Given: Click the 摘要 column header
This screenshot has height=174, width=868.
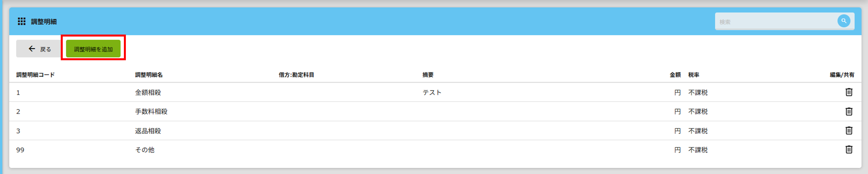Looking at the screenshot, I should pyautogui.click(x=428, y=75).
